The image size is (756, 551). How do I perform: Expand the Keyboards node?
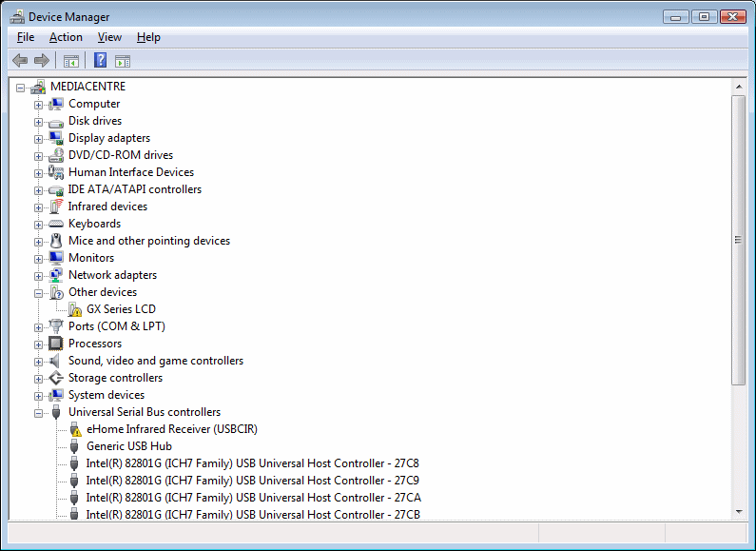[38, 225]
